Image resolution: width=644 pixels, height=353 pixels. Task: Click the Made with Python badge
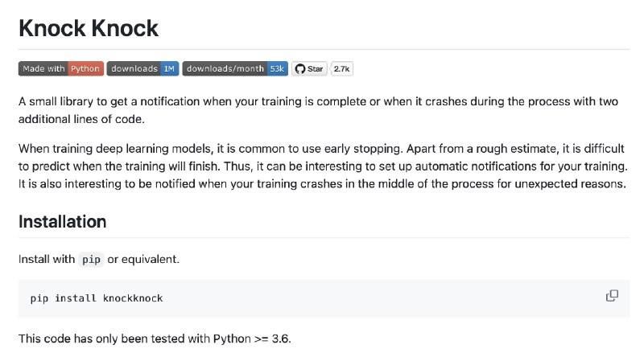coord(61,68)
